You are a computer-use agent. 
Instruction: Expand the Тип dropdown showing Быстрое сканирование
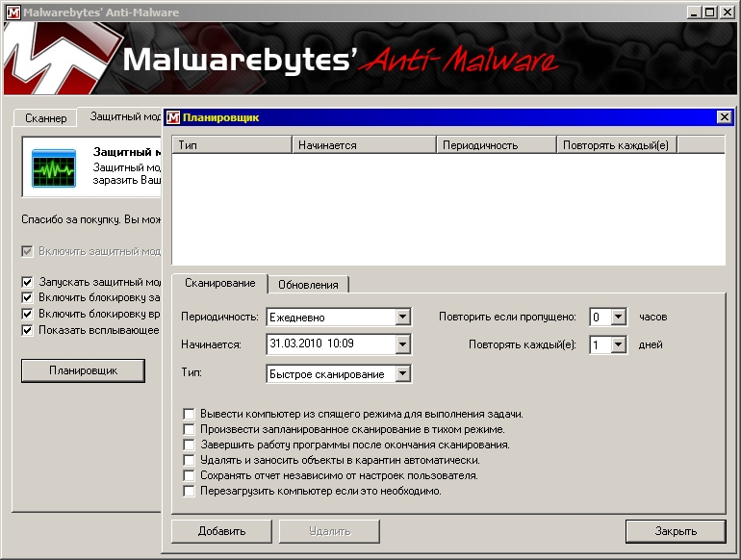(x=402, y=373)
